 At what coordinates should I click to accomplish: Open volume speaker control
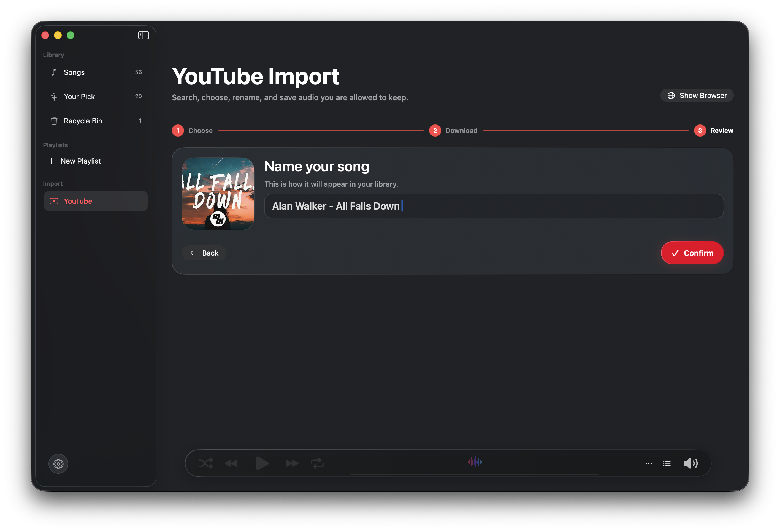(x=690, y=463)
